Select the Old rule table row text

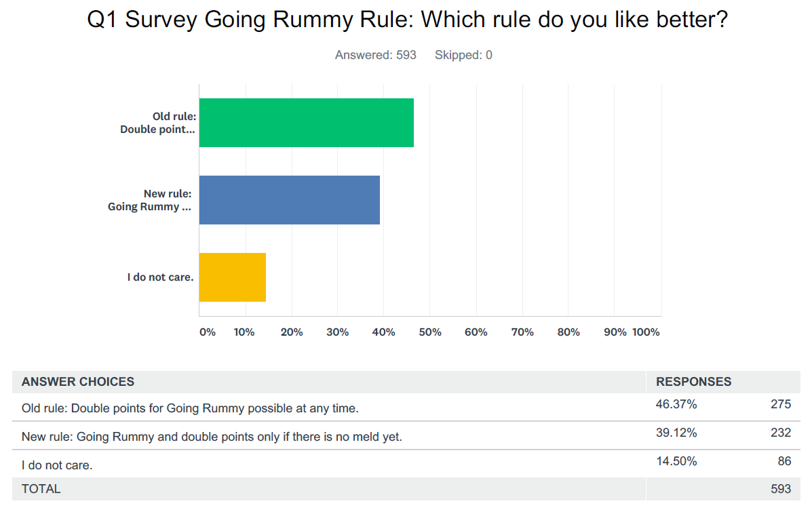(x=190, y=408)
